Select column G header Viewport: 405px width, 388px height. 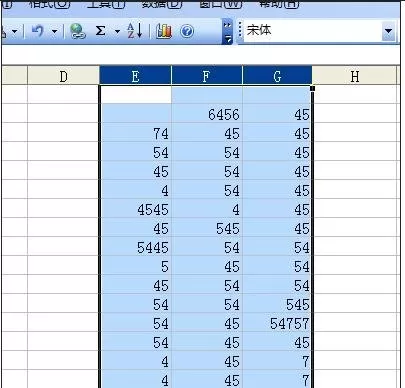click(x=277, y=76)
